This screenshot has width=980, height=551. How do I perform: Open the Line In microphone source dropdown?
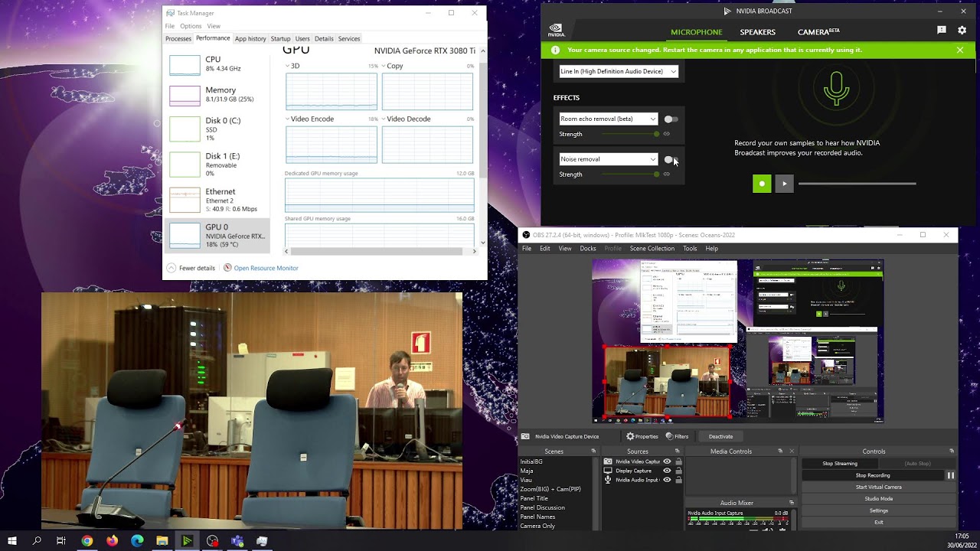click(x=619, y=71)
